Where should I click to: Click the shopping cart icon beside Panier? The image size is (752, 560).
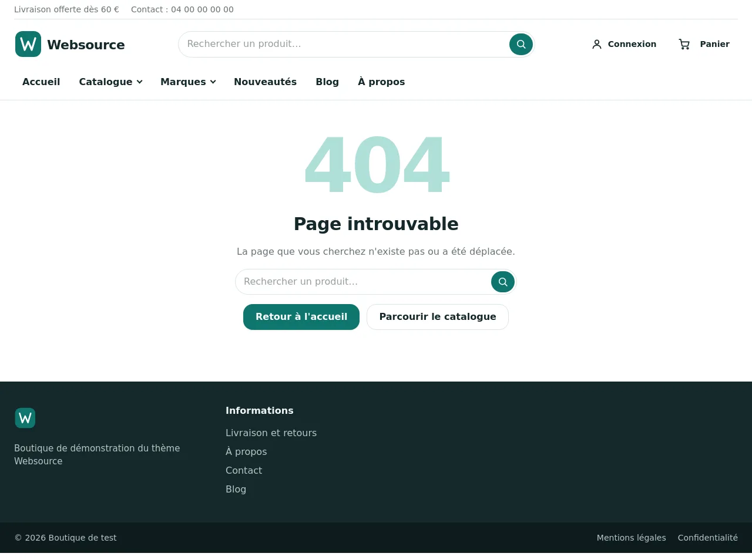[x=684, y=44]
